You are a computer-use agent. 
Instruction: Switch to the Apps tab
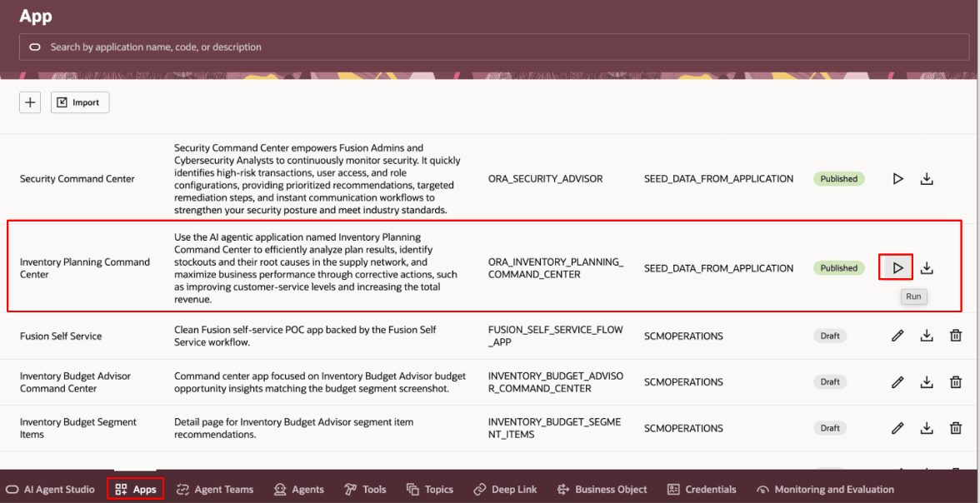click(x=136, y=489)
